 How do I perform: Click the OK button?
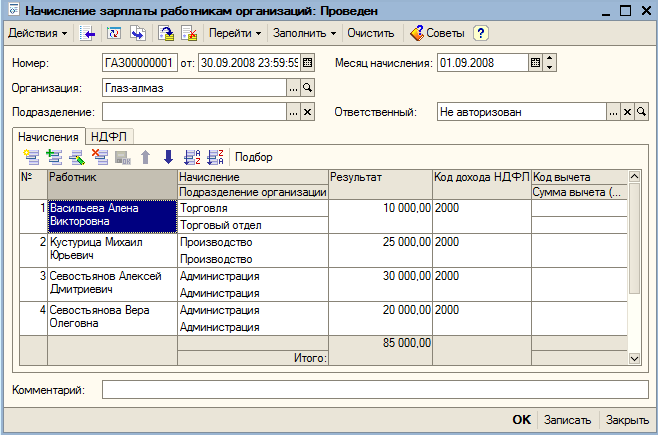[x=522, y=419]
